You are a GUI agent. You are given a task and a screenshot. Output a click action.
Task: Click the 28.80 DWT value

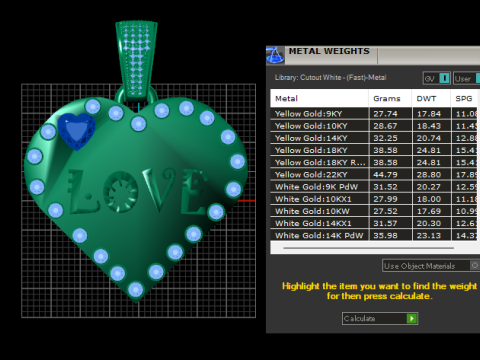coord(429,175)
